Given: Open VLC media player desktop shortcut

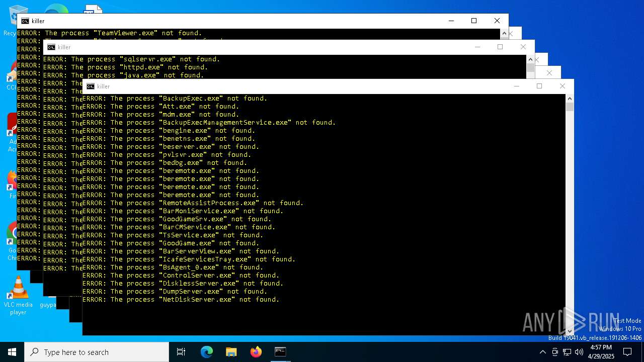Looking at the screenshot, I should (18, 296).
